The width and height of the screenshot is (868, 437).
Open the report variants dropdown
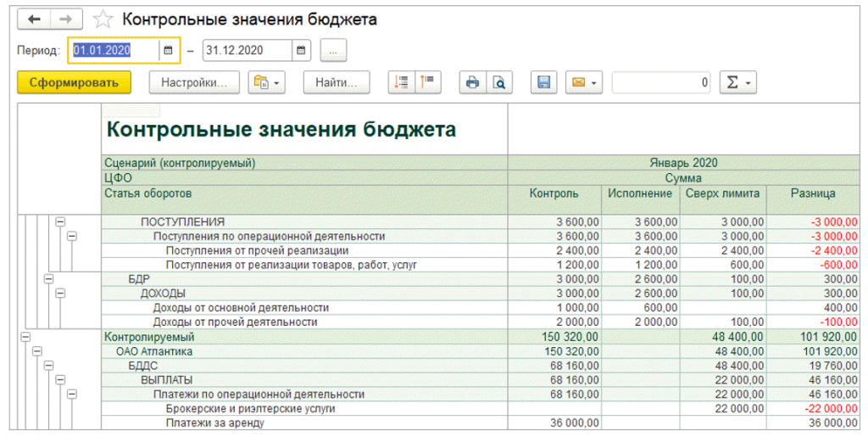(267, 82)
